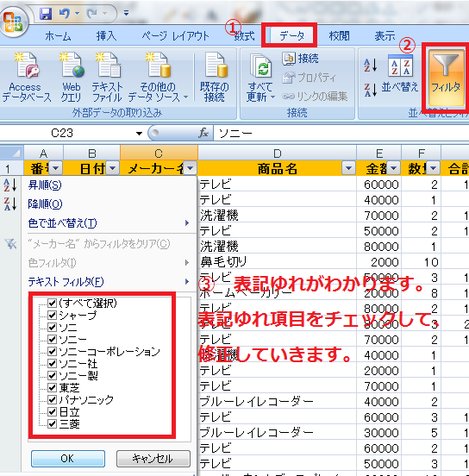Sort descending with Z-A ribbon icon

click(x=371, y=90)
